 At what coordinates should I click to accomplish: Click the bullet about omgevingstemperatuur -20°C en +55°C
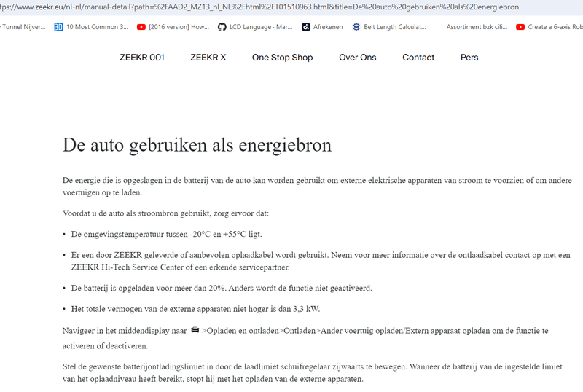[x=167, y=234]
